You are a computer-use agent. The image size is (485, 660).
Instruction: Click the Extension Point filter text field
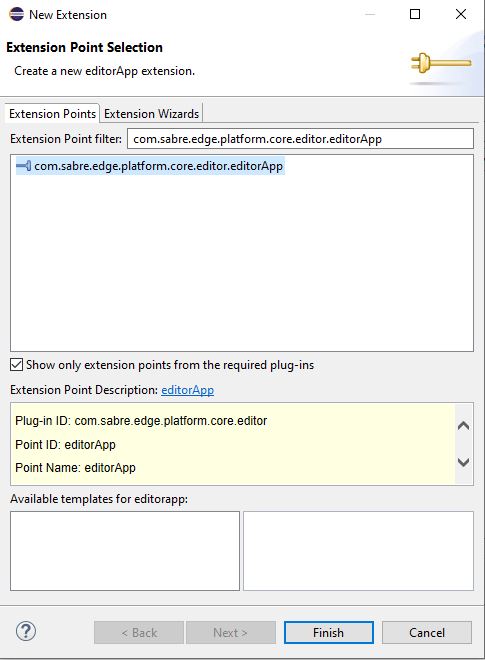301,139
